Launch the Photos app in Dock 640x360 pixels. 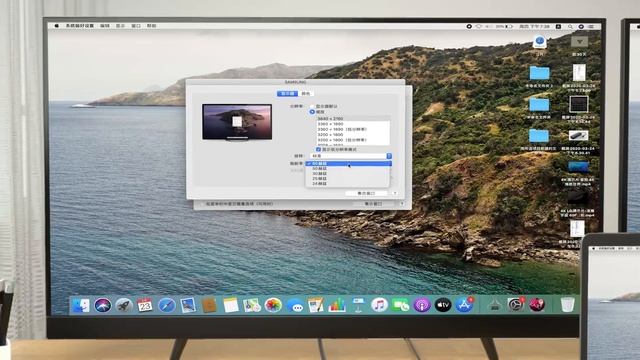click(x=273, y=305)
